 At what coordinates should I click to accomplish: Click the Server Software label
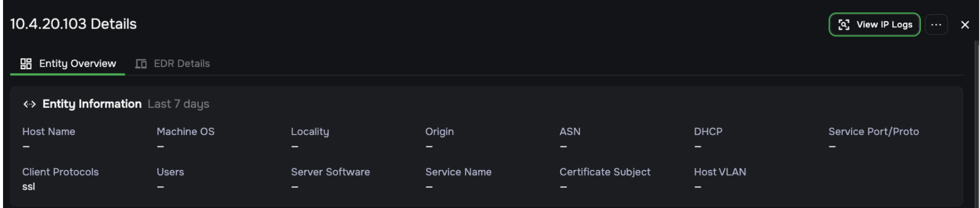[x=330, y=172]
